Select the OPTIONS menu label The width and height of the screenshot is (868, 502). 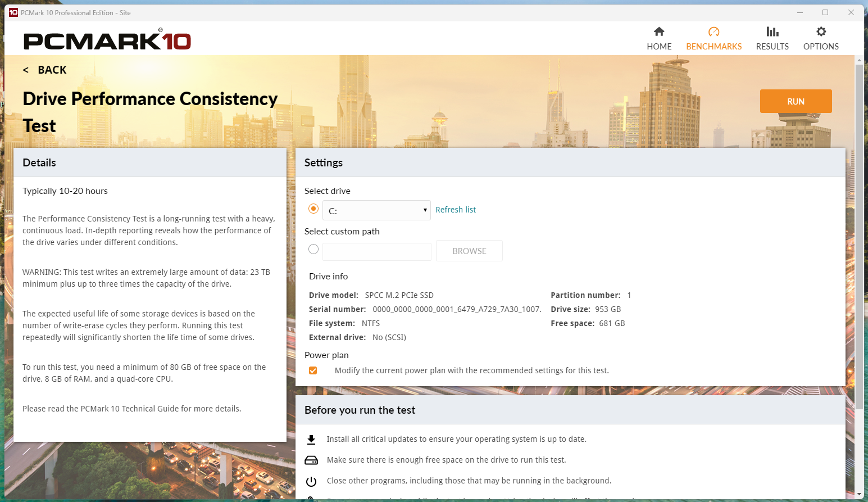[x=821, y=47]
